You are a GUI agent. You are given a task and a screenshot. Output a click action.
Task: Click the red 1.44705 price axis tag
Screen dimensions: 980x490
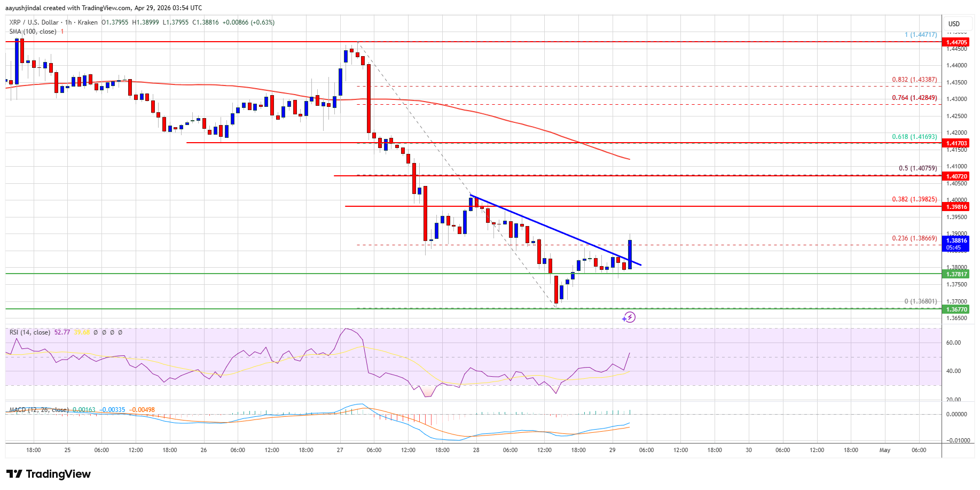[957, 42]
